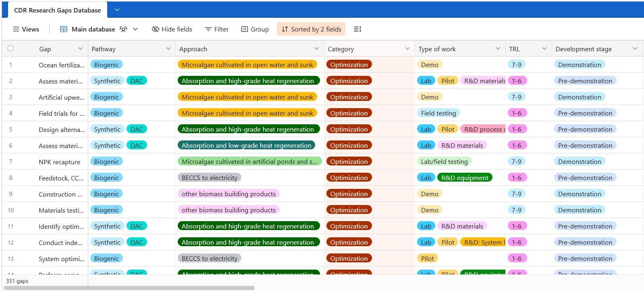Click the Pilot tag in row 13

(427, 258)
